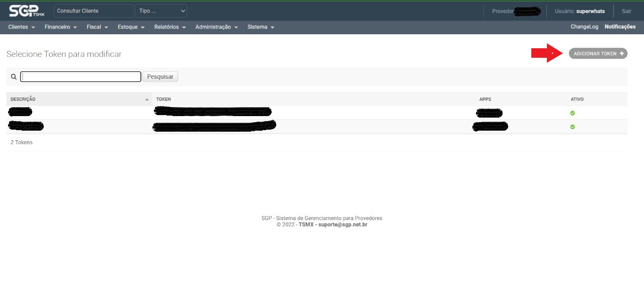Click the Pesquisar button
644x294 pixels.
click(x=160, y=77)
